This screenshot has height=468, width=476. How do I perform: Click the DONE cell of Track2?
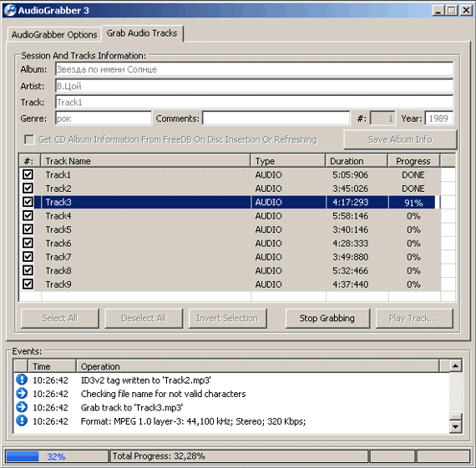click(413, 189)
